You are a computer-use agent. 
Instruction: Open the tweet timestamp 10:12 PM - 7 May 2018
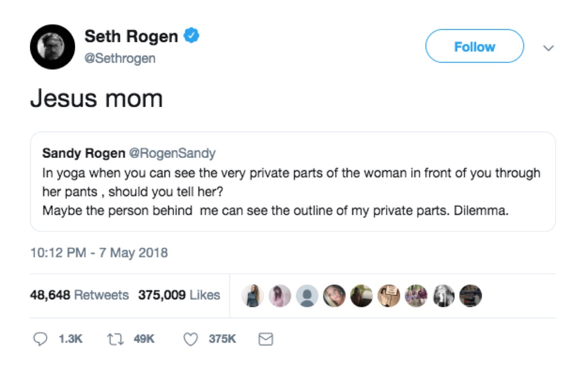pos(99,252)
